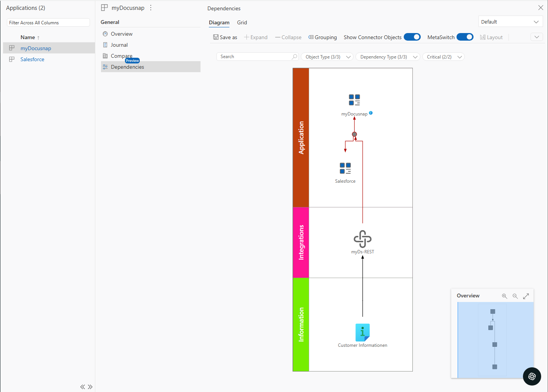Toggle Grouping in the diagram toolbar
548x392 pixels.
click(322, 37)
